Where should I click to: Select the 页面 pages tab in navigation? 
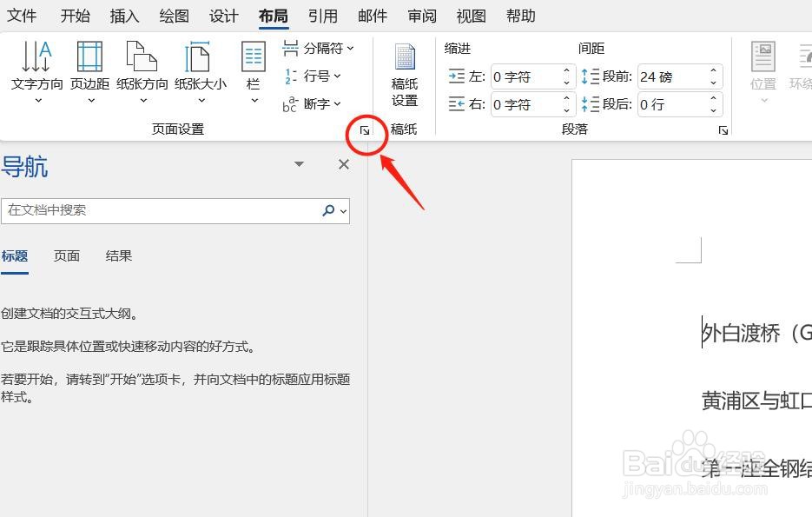(x=67, y=256)
